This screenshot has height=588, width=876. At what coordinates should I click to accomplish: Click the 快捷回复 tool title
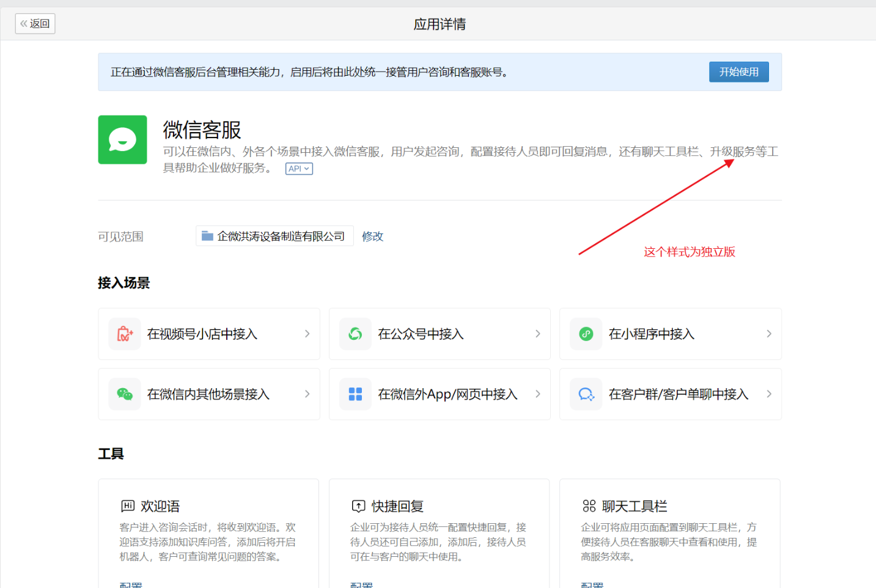[397, 506]
